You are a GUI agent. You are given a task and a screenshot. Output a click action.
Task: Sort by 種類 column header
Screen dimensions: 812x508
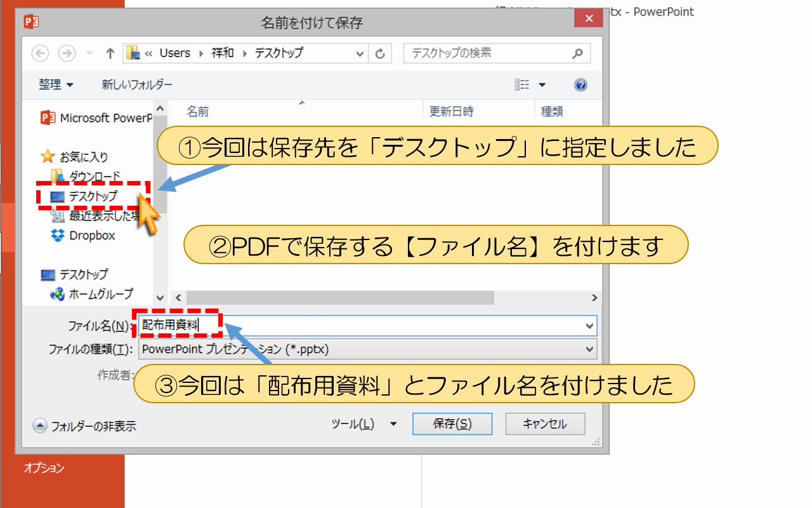pyautogui.click(x=552, y=112)
